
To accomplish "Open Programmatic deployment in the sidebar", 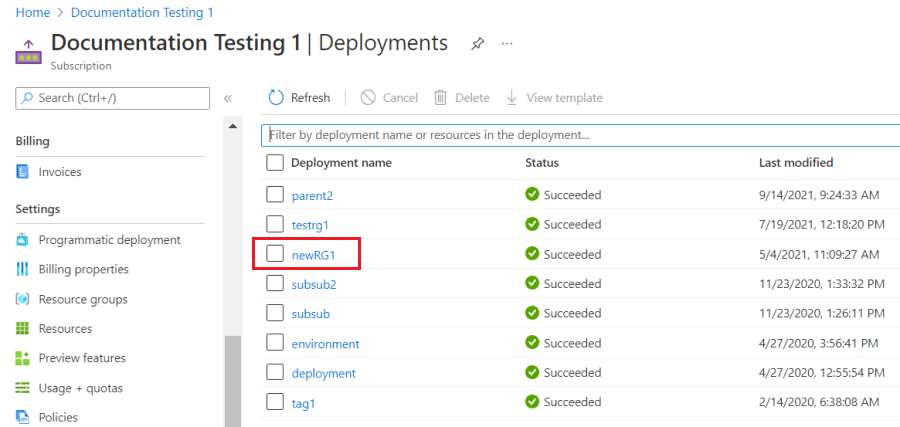I will coord(110,239).
